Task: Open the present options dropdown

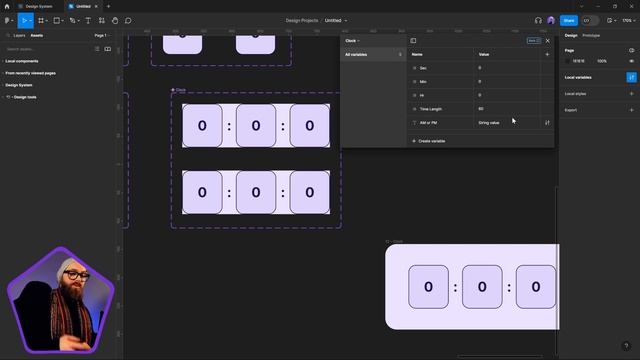Action: [611, 20]
